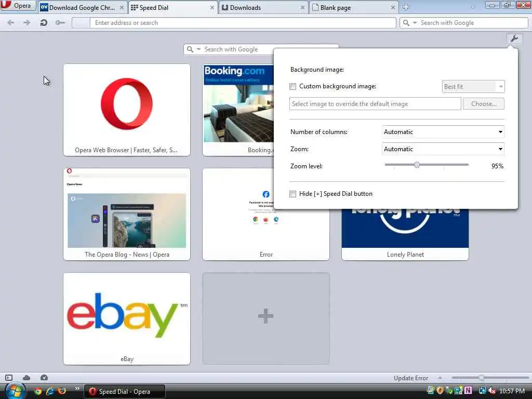
Task: Open Opera Link cloud icon
Action: [x=26, y=378]
